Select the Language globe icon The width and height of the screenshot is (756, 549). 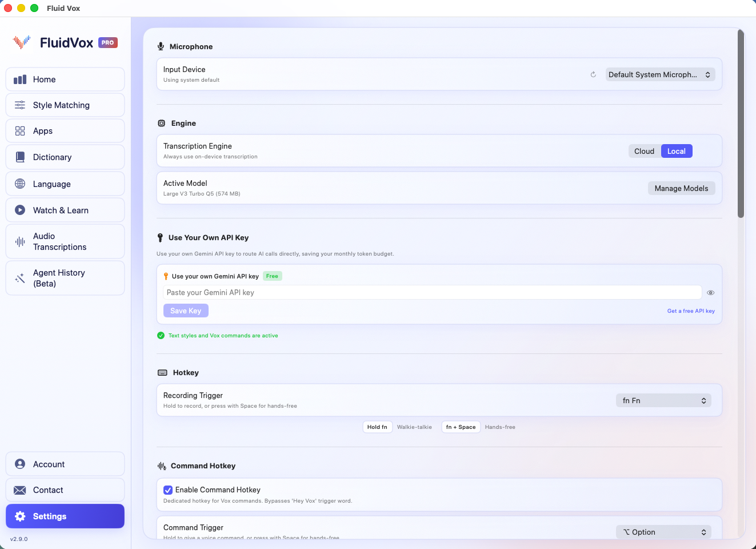[20, 184]
